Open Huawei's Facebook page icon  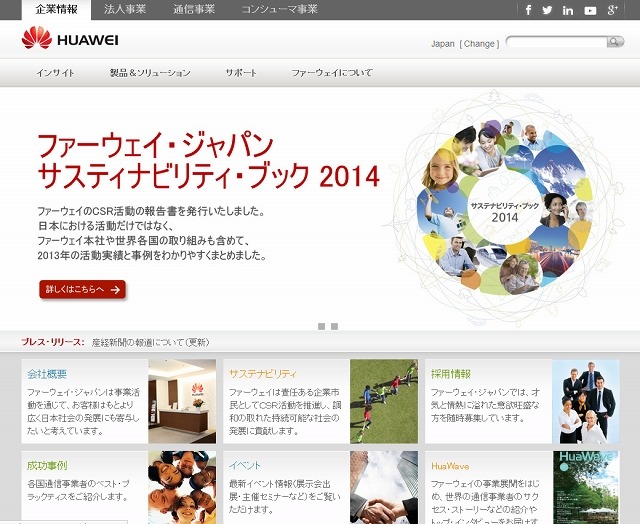click(528, 10)
